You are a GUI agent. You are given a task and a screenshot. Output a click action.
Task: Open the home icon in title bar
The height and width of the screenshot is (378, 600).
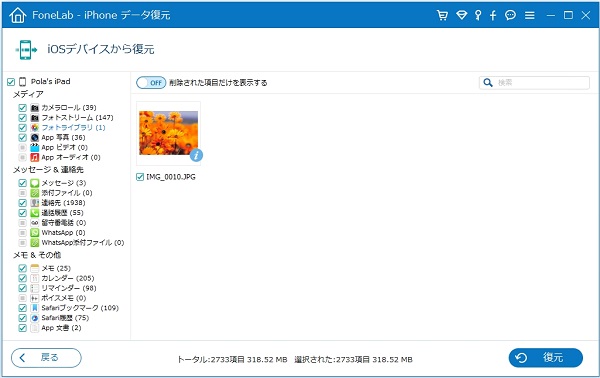point(18,15)
